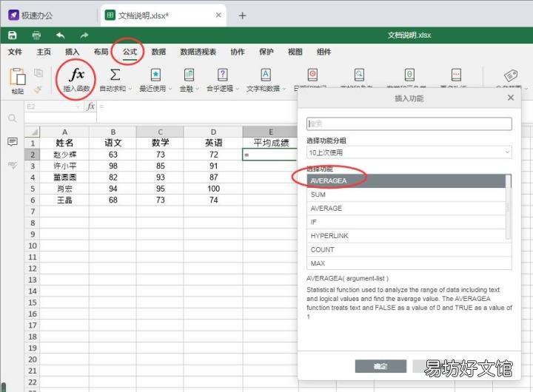Open the Recently Used functions icon
The width and height of the screenshot is (533, 392).
click(x=155, y=75)
